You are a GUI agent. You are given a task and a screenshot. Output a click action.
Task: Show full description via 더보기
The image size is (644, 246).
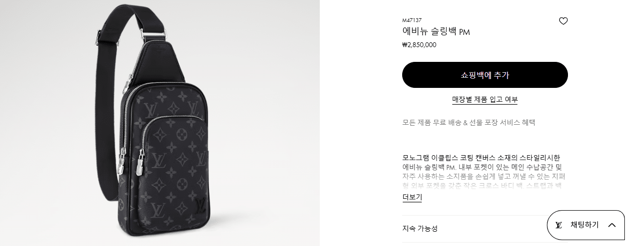pyautogui.click(x=412, y=197)
